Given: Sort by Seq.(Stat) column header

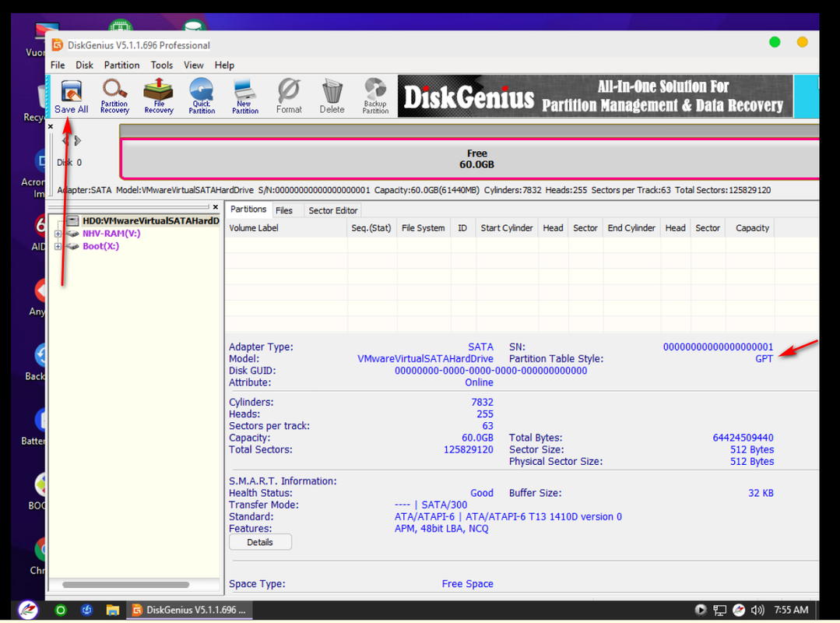Looking at the screenshot, I should 371,228.
